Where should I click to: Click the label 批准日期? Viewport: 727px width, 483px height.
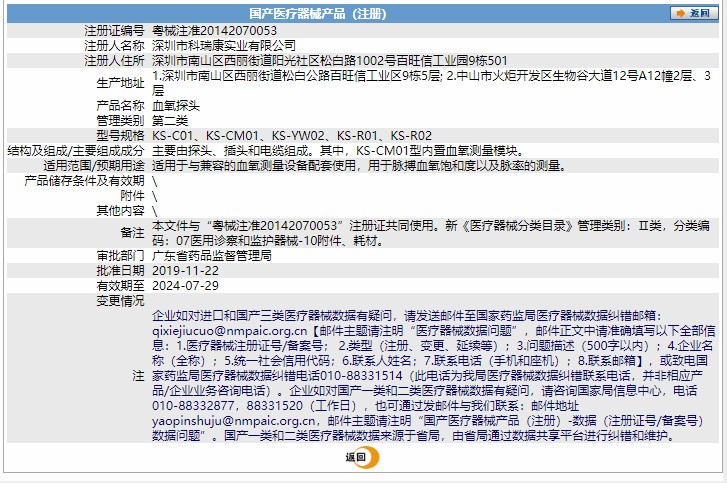(120, 271)
